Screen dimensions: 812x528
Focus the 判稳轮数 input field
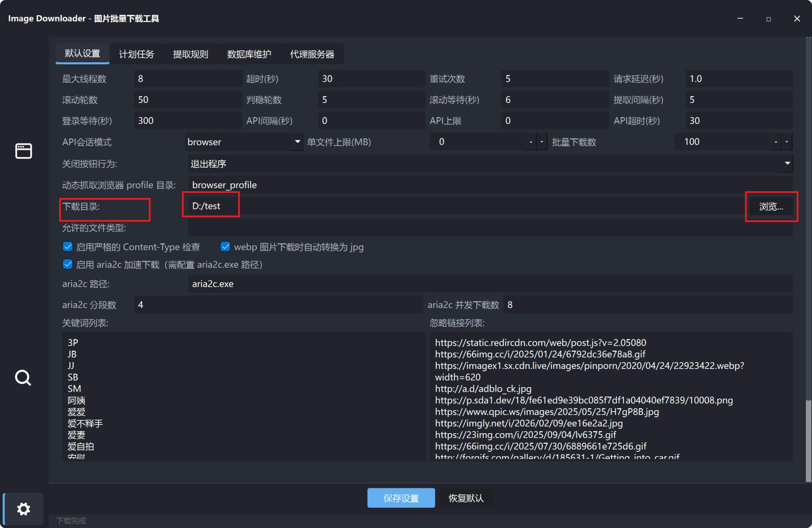(371, 100)
